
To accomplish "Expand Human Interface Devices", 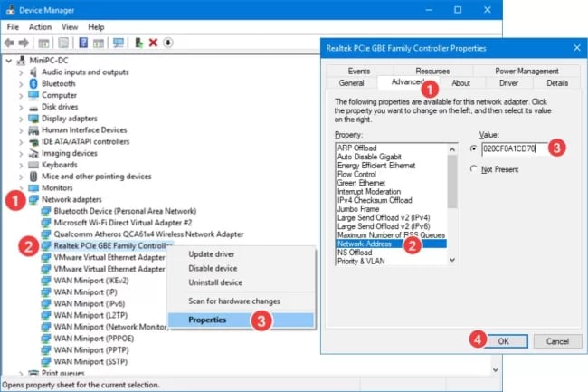I will [x=21, y=130].
